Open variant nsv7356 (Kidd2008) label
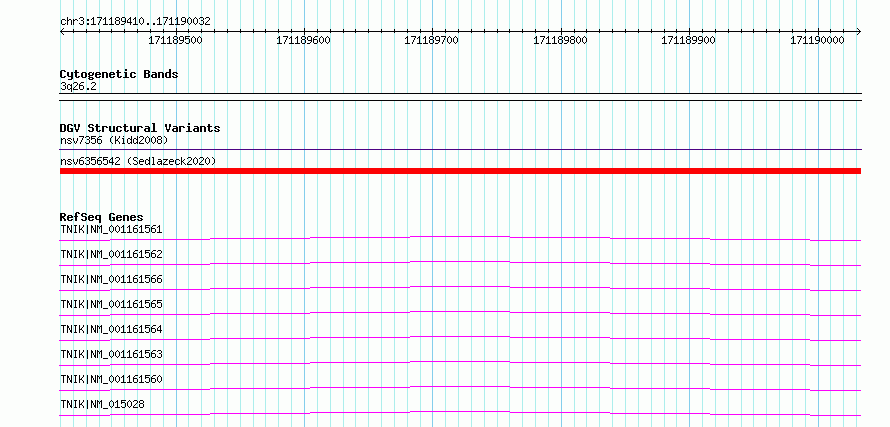Screen dimensions: 890x427 (x=114, y=140)
